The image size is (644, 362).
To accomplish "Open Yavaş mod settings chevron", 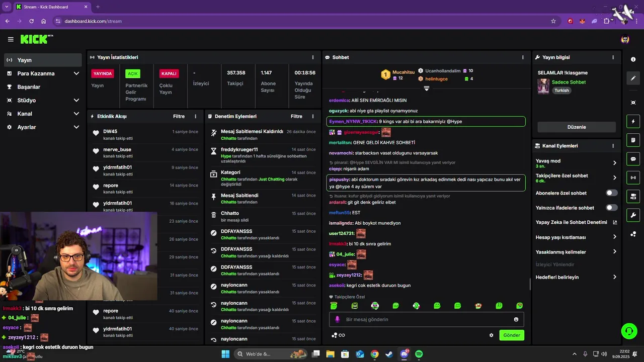I will pos(614,163).
